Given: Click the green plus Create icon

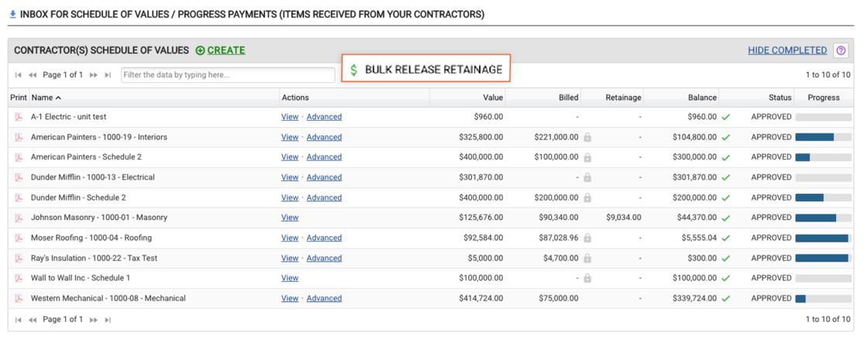Looking at the screenshot, I should point(200,50).
